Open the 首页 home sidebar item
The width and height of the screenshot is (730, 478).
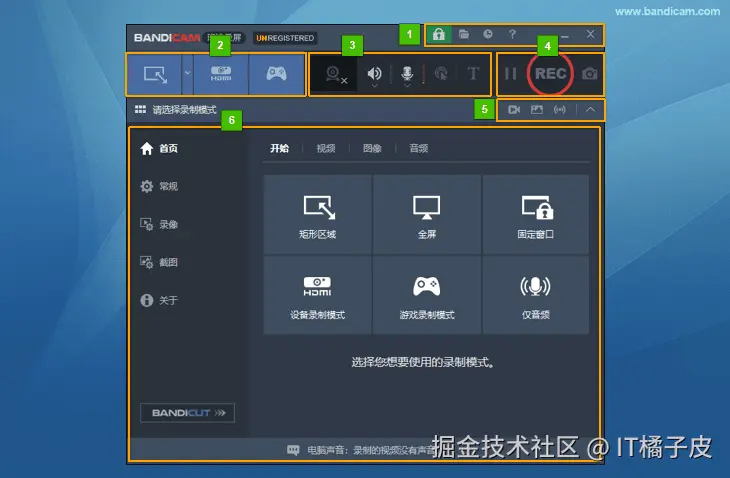coord(159,148)
